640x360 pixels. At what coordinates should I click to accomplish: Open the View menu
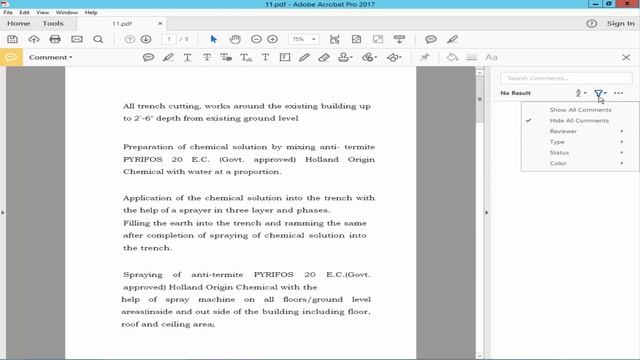click(42, 13)
